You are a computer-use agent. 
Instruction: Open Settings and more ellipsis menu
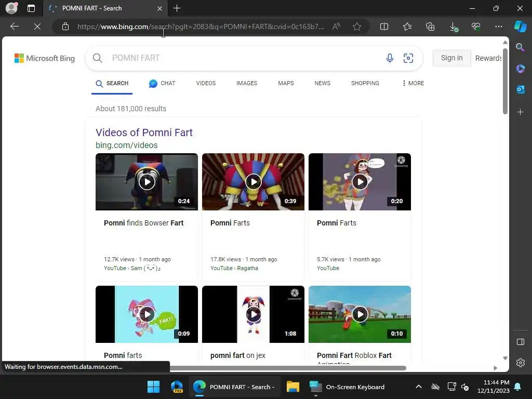[498, 26]
